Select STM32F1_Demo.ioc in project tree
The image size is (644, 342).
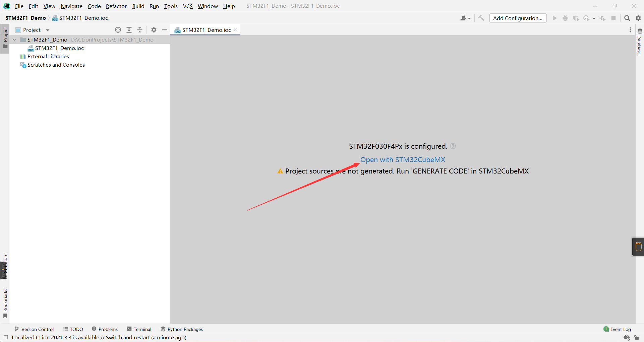click(x=59, y=48)
